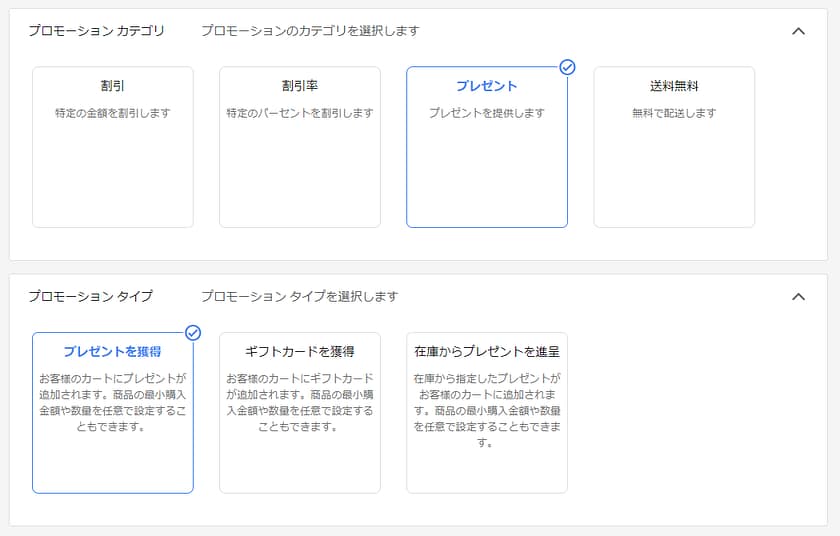
Task: Click the checkmark badge on プレゼントを獲得 card
Action: coord(193,333)
